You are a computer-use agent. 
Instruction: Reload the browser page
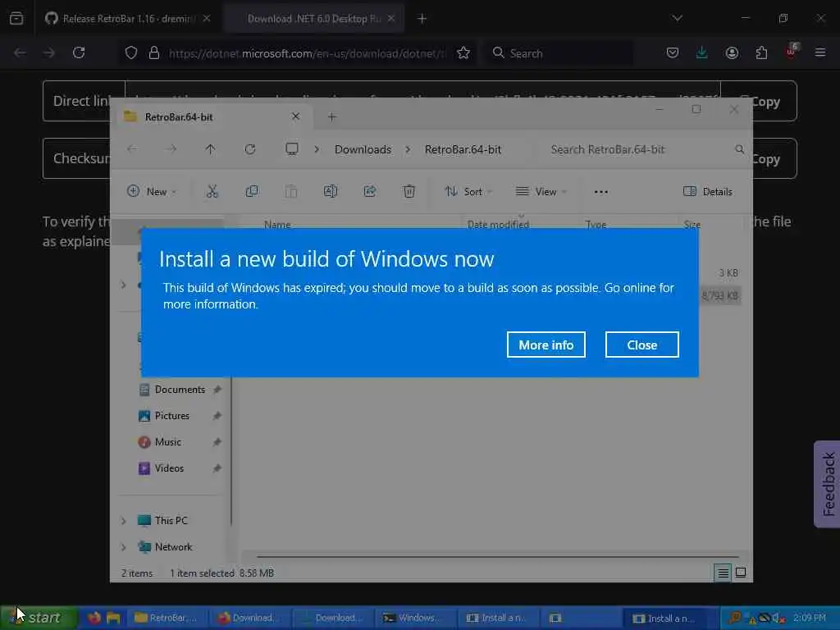click(79, 53)
